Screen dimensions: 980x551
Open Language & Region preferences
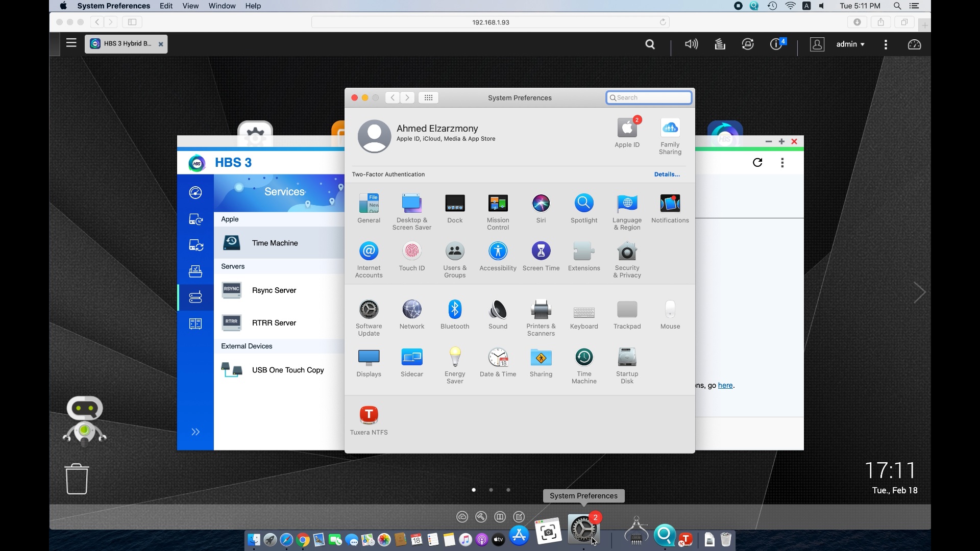627,212
